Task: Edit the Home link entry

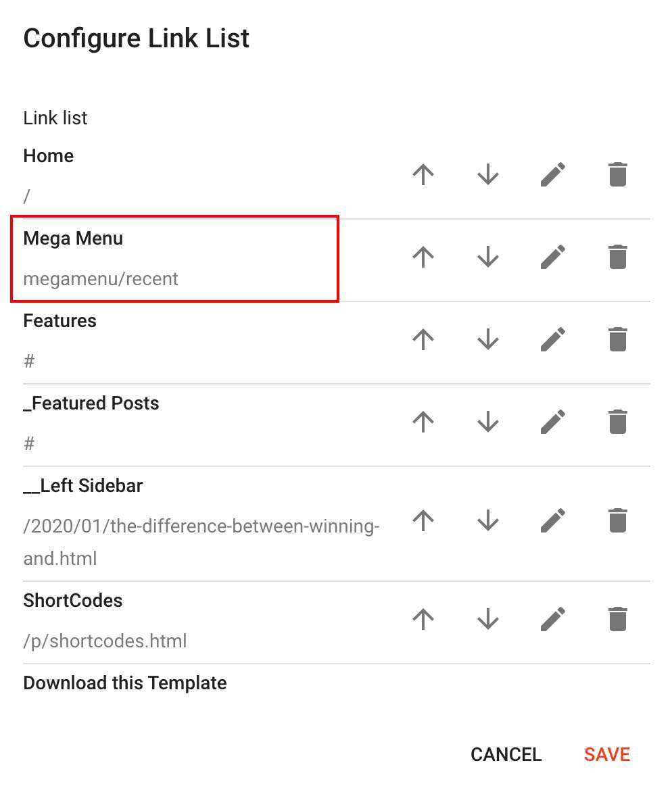Action: click(x=553, y=175)
